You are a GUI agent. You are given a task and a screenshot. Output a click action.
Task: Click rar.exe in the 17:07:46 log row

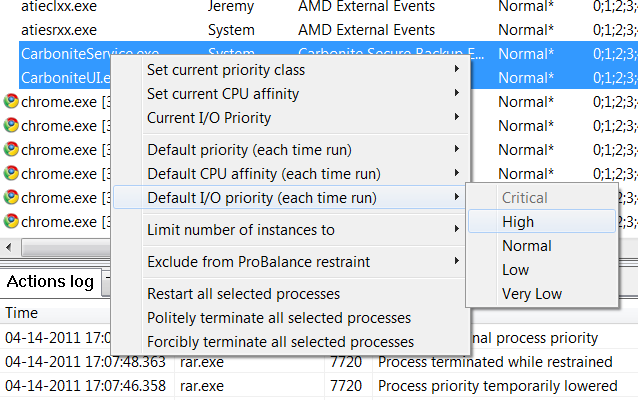202,386
